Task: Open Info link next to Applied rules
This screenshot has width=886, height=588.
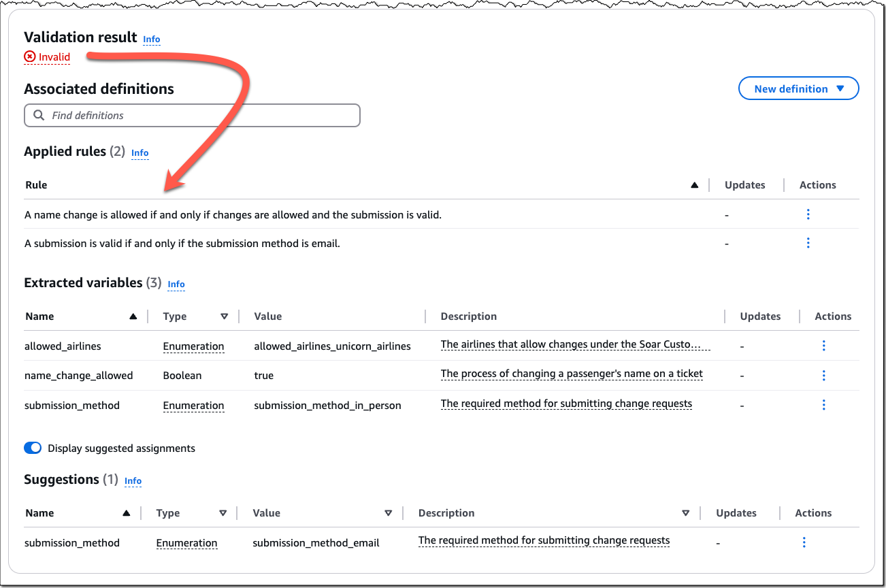Action: coord(140,153)
